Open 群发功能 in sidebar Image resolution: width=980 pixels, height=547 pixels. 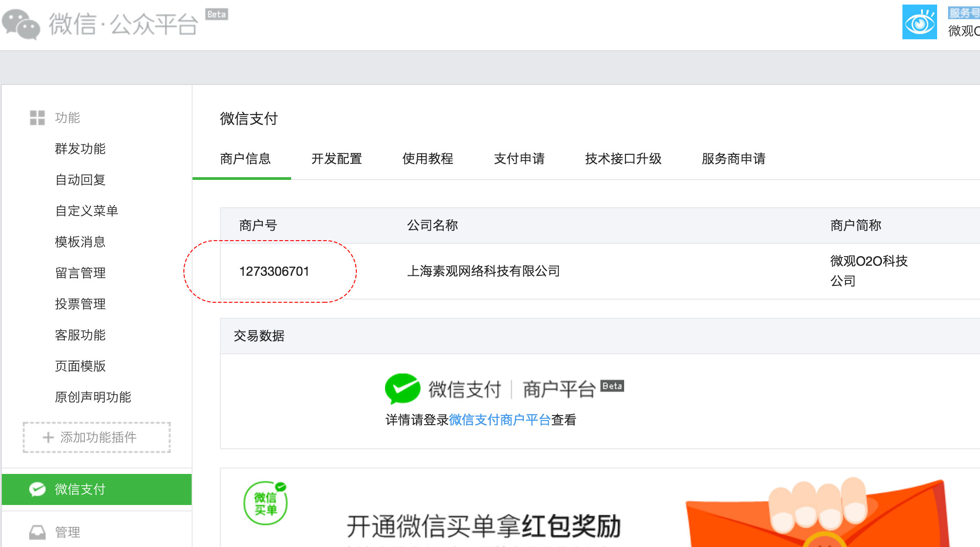80,148
